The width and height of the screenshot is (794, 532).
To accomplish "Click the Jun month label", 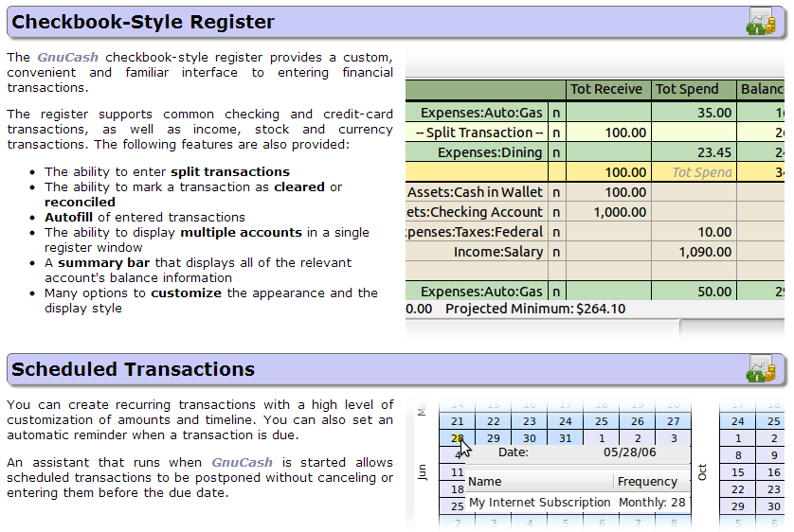I will click(x=423, y=471).
